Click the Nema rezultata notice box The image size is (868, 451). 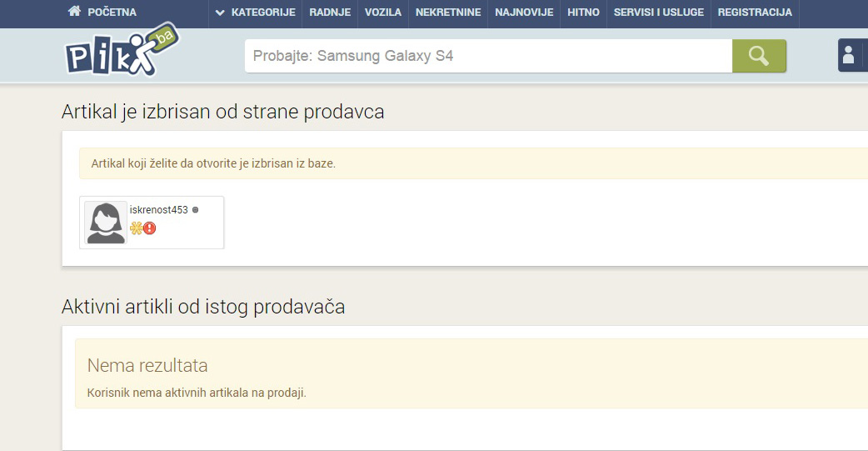point(471,373)
